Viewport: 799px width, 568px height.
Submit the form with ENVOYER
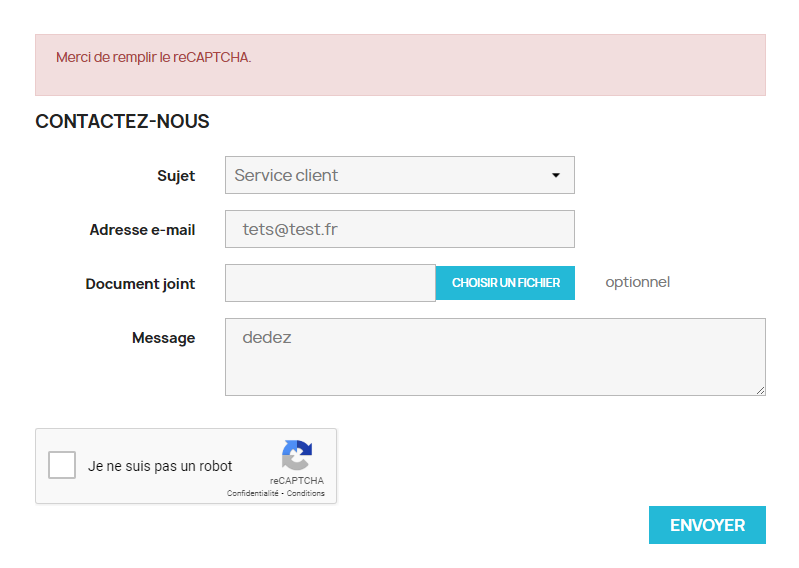click(x=707, y=525)
